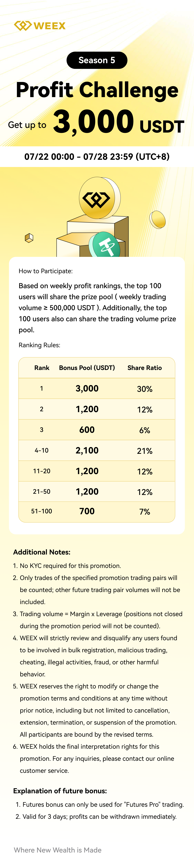Click the WEEX logo at top
This screenshot has height=868, width=194.
pyautogui.click(x=40, y=26)
